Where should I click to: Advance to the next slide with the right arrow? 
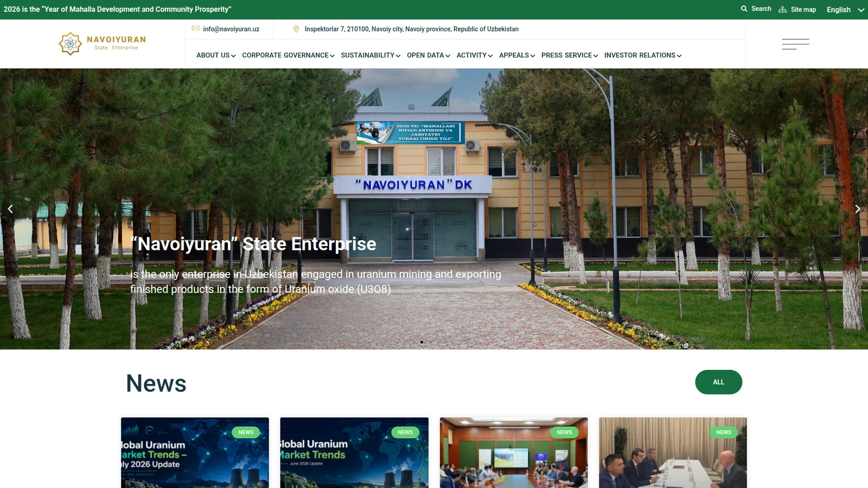pyautogui.click(x=857, y=209)
